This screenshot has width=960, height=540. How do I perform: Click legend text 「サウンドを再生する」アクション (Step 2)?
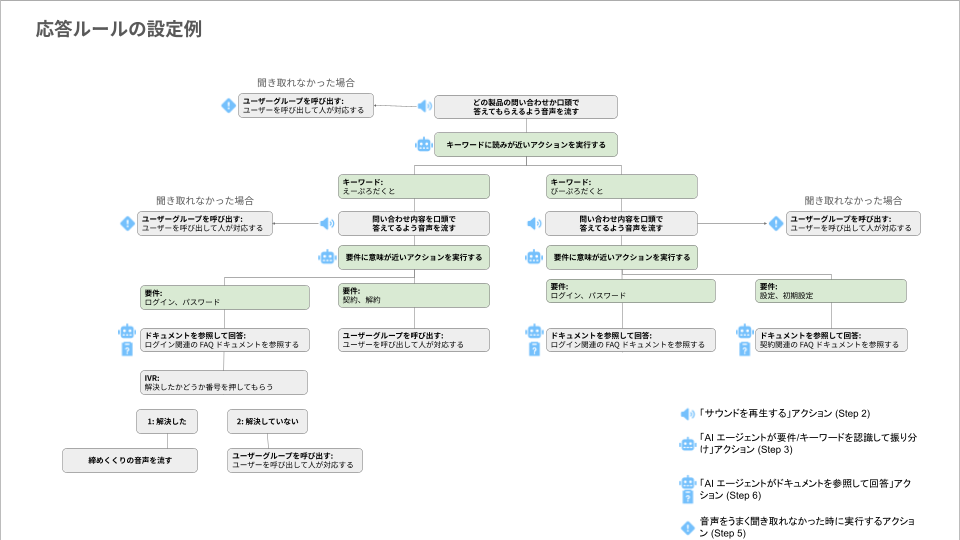point(784,414)
